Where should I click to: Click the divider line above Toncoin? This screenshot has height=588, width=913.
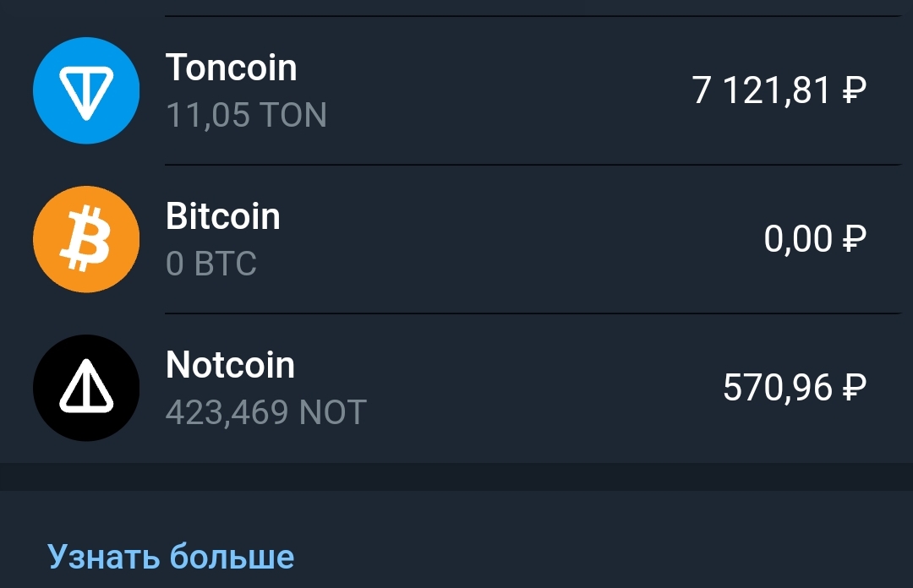(533, 16)
